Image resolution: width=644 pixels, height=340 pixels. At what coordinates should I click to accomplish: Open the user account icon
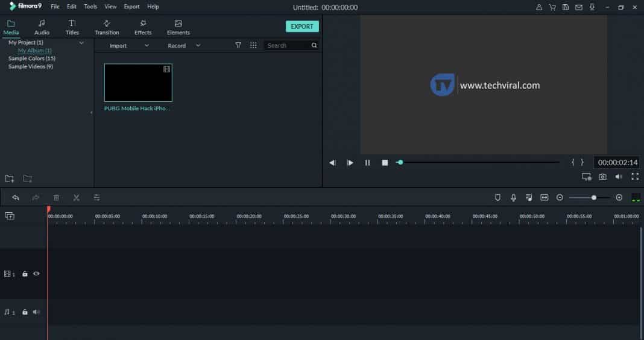(x=539, y=7)
